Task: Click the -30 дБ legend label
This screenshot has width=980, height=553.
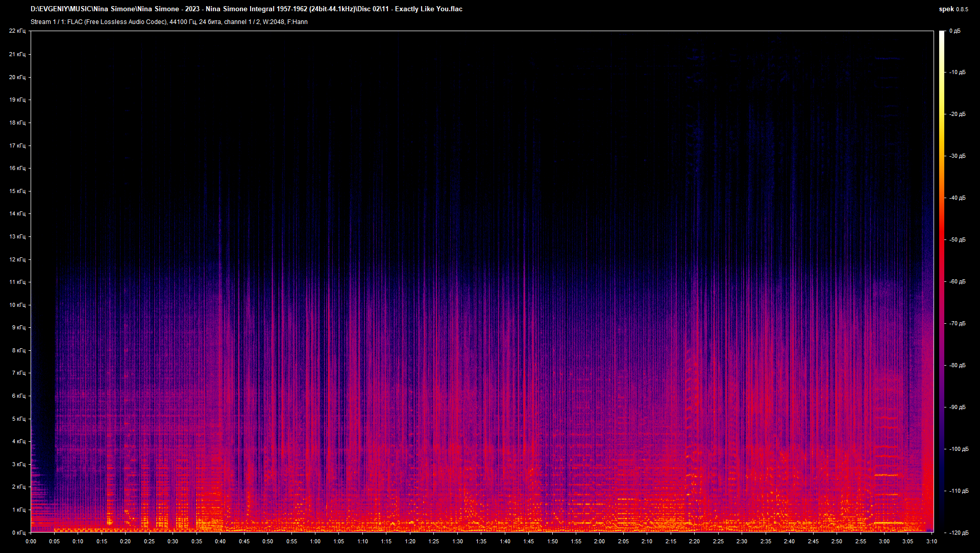Action: coord(958,156)
